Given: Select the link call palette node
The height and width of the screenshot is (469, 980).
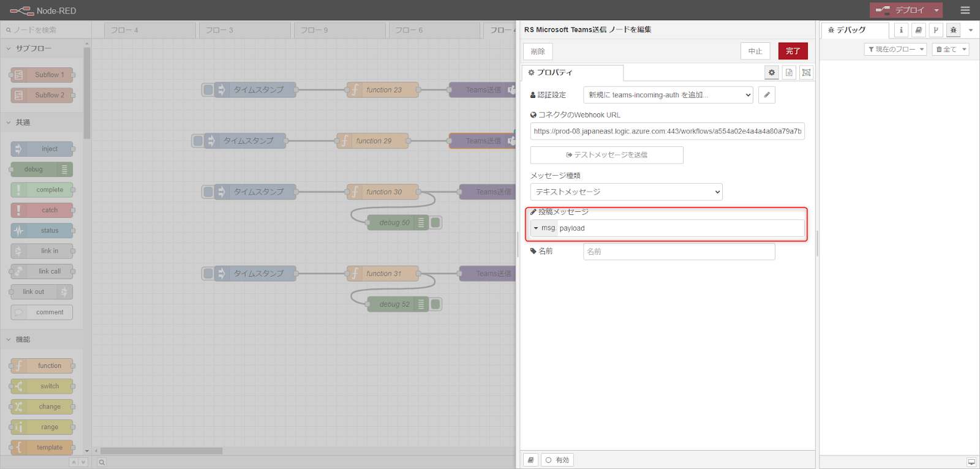Looking at the screenshot, I should (42, 271).
